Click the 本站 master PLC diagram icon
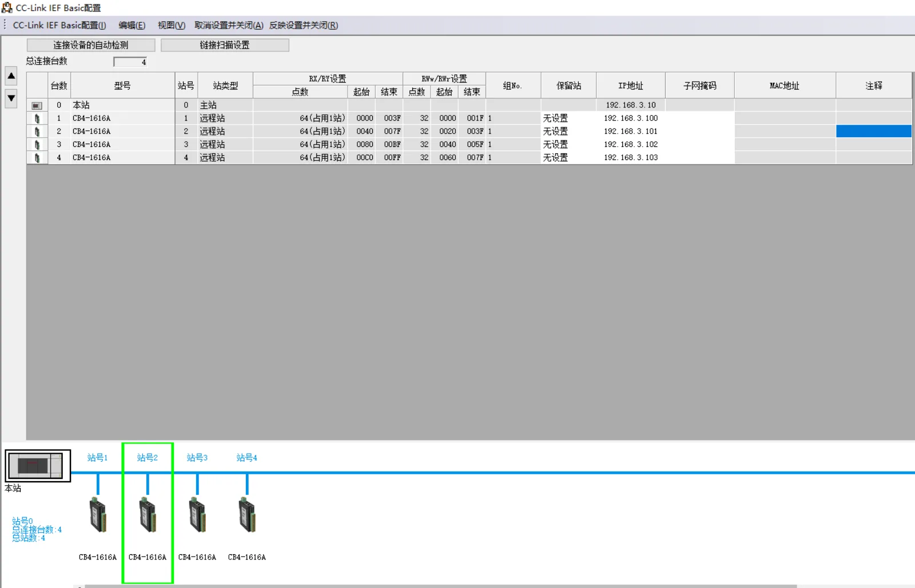Viewport: 915px width, 588px height. point(38,466)
